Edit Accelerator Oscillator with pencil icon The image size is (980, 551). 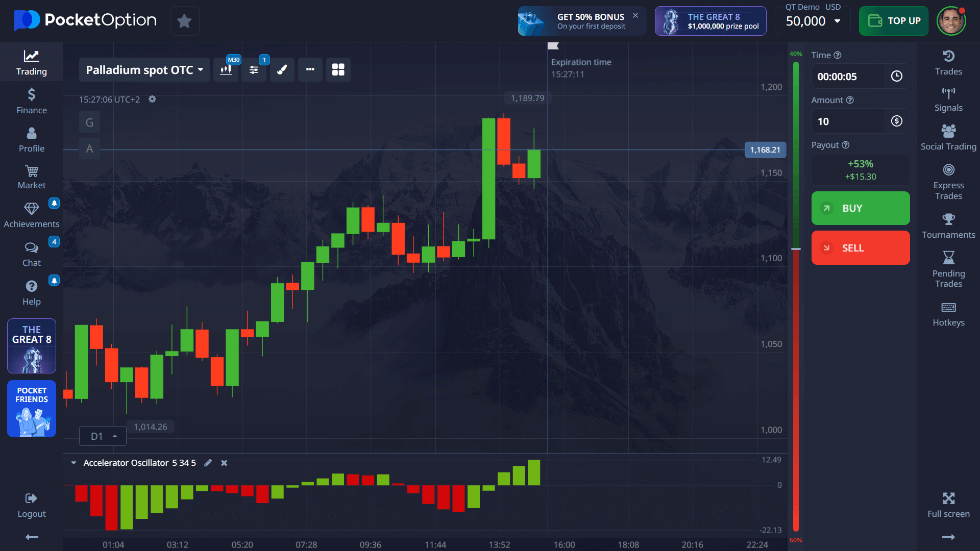(208, 463)
